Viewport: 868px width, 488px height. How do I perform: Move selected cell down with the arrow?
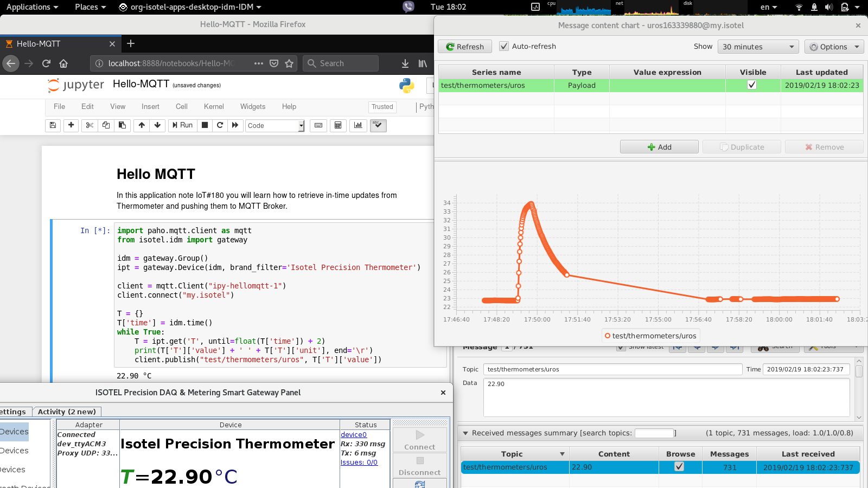157,125
